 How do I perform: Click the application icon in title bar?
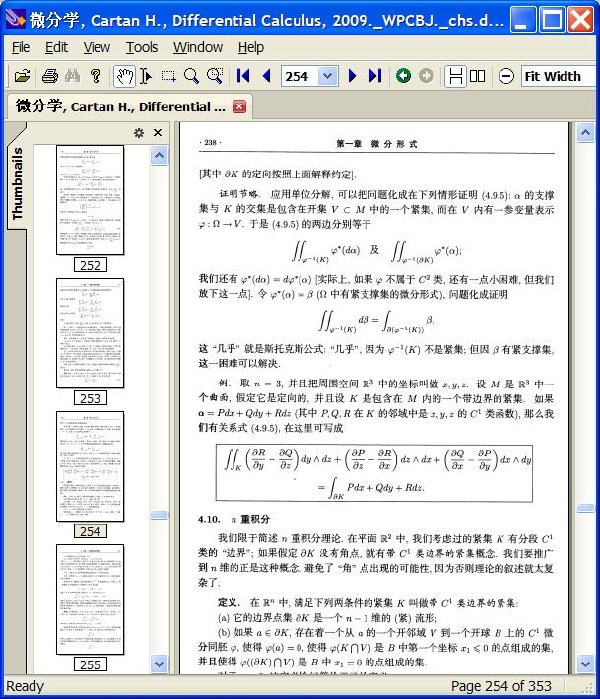(16, 20)
